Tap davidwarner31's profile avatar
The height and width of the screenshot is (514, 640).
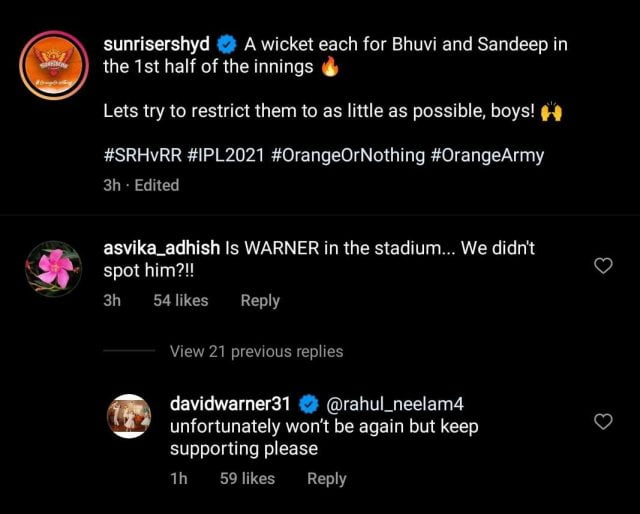(128, 416)
